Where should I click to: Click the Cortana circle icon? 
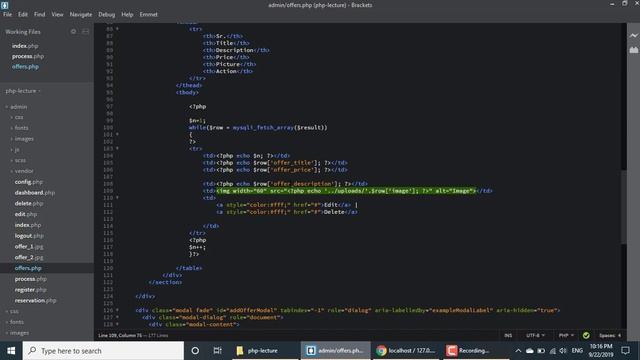pyautogui.click(x=195, y=351)
